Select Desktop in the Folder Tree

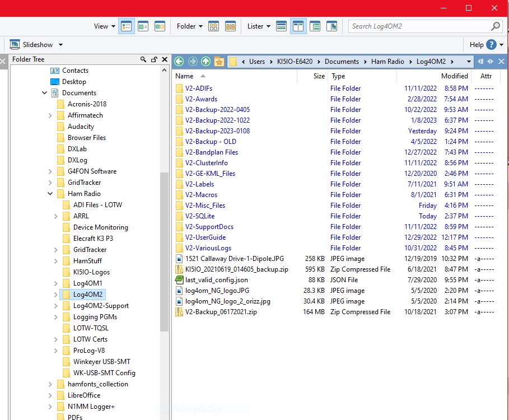pos(74,82)
